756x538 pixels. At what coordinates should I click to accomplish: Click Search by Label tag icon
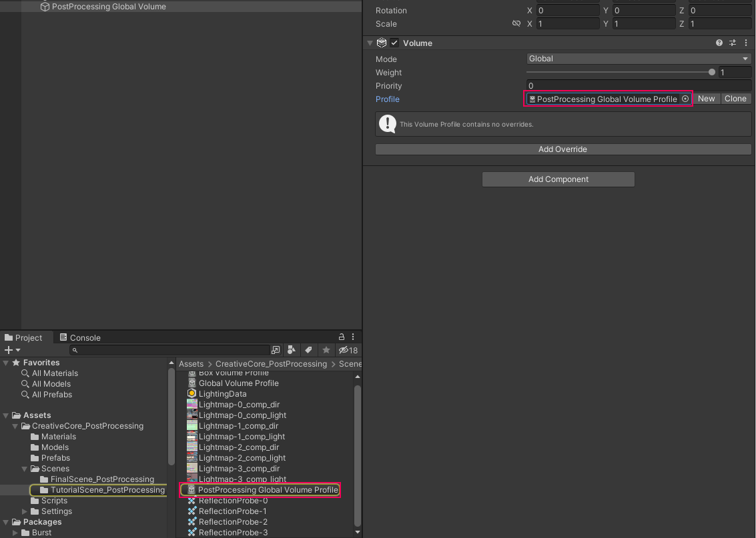pos(308,350)
